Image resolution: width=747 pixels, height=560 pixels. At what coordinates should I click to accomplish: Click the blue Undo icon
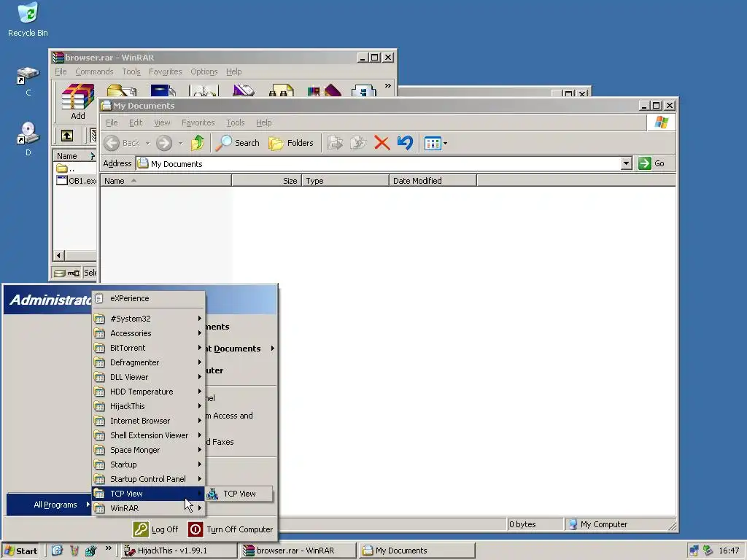(405, 143)
